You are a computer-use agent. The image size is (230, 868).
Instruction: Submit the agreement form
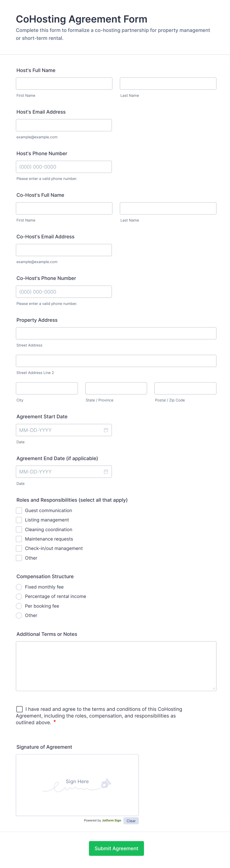[116, 848]
